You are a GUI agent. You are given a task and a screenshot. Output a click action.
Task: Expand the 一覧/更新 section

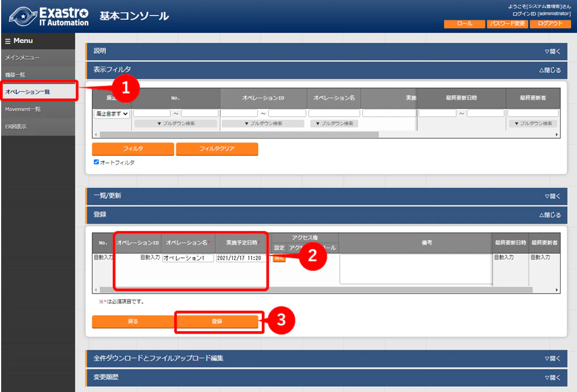553,196
